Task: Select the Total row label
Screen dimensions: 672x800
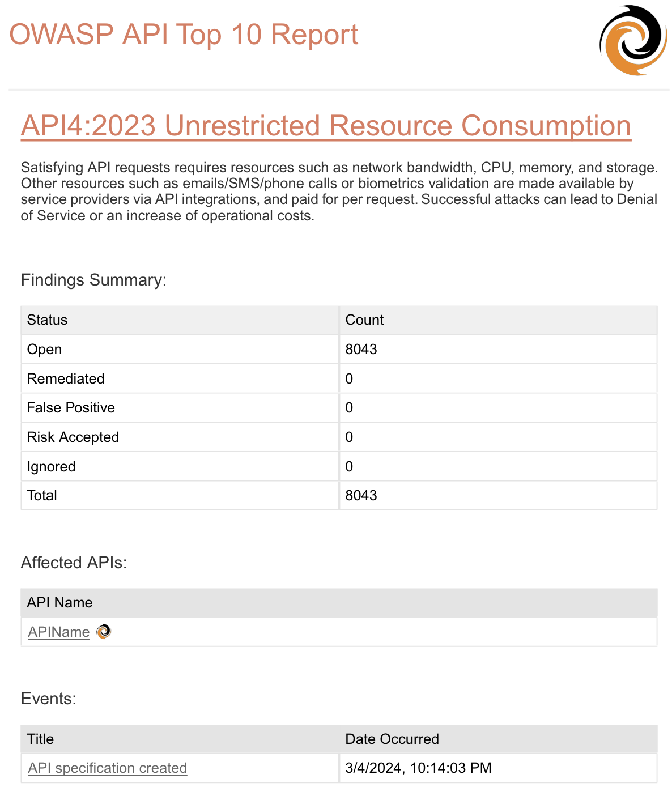Action: (x=42, y=495)
